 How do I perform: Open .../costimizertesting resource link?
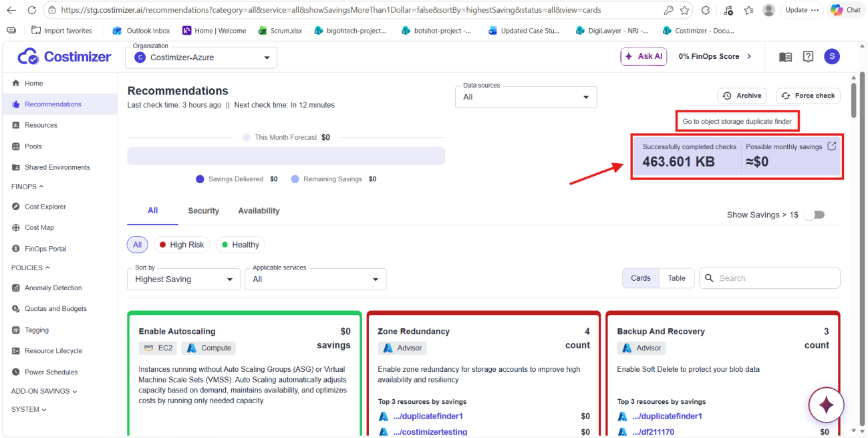point(430,432)
